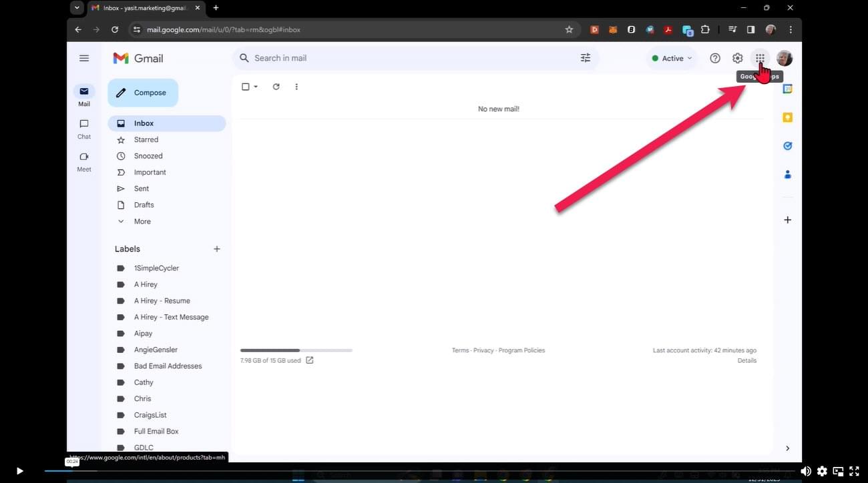Image resolution: width=868 pixels, height=483 pixels.
Task: Click the Search in mail field
Action: tap(401, 58)
